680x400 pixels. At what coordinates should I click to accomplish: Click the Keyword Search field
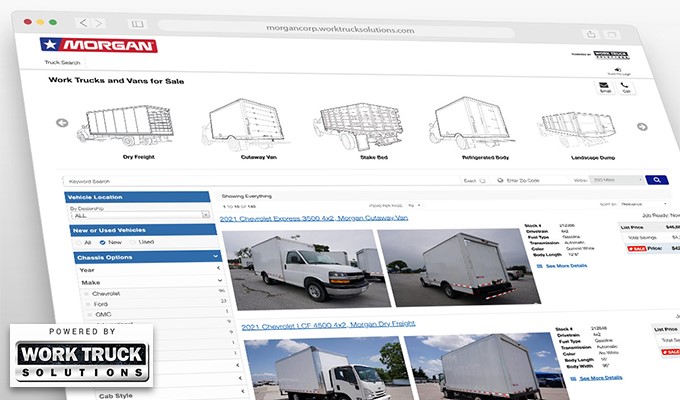tap(262, 181)
